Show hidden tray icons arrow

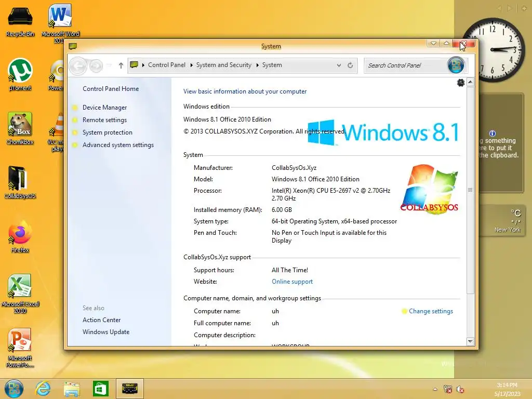point(435,389)
